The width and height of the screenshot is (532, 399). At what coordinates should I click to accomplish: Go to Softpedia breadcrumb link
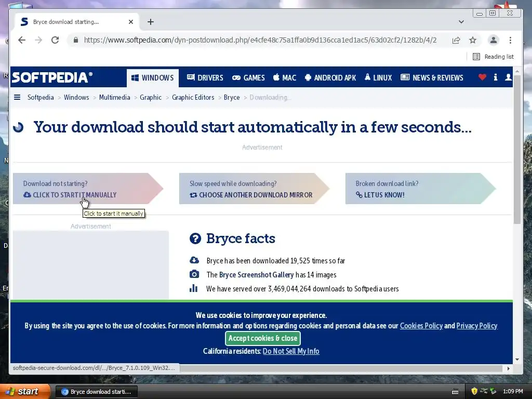(x=41, y=97)
